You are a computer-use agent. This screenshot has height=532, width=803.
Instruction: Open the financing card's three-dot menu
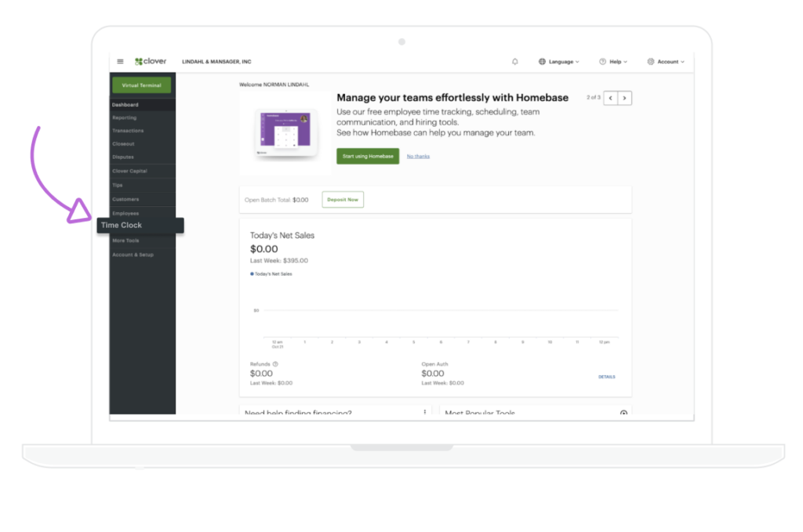(425, 412)
